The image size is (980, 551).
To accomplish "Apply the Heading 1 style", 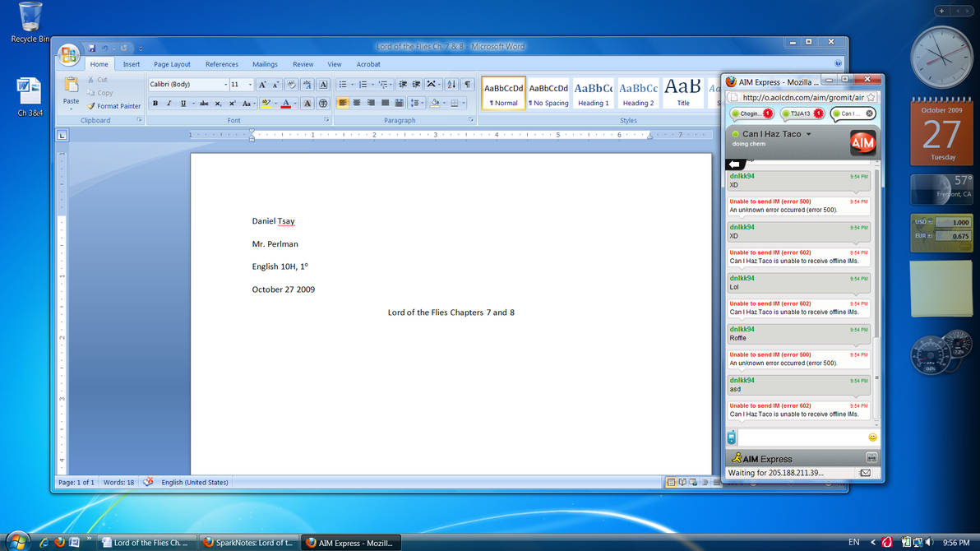I will tap(593, 94).
